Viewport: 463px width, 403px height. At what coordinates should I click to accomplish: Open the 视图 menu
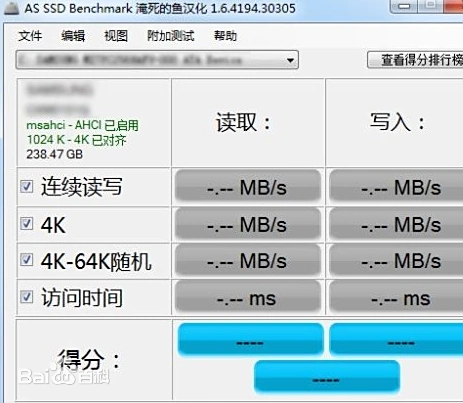click(x=116, y=35)
